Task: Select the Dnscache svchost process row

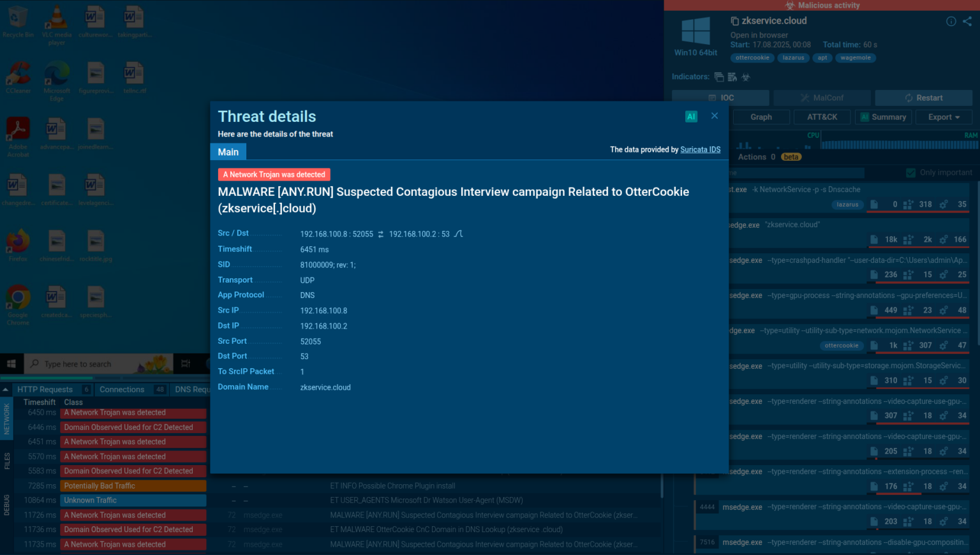Action: 849,196
